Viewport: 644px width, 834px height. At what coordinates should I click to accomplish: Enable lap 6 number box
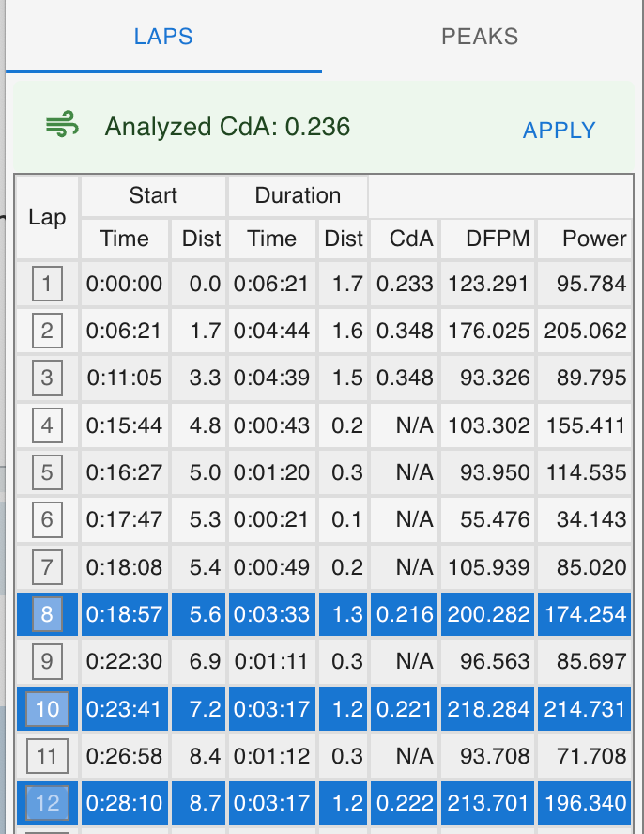click(x=47, y=519)
